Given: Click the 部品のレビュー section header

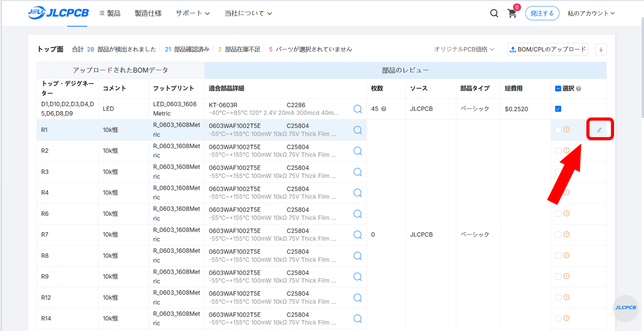Looking at the screenshot, I should click(x=405, y=71).
